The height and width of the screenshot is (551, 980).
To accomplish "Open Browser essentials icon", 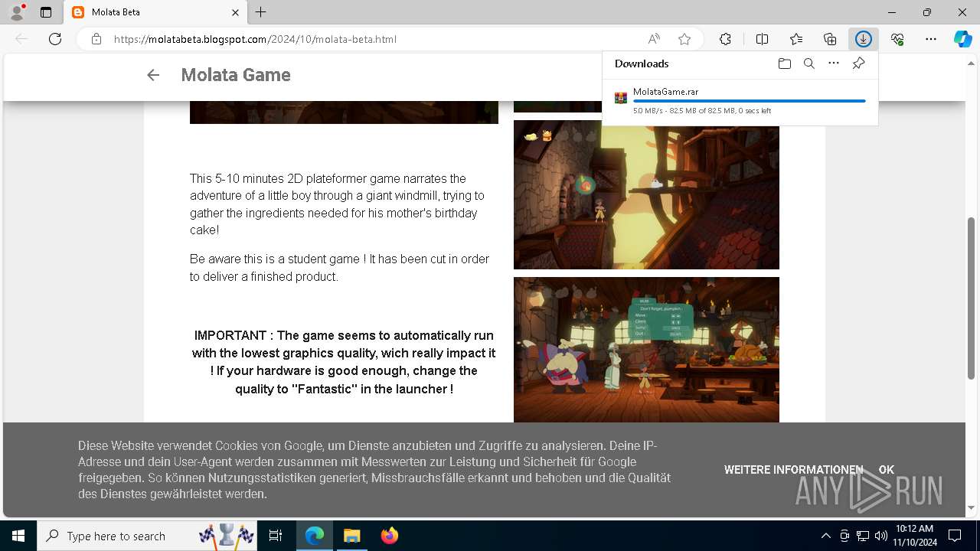I will pos(897,39).
